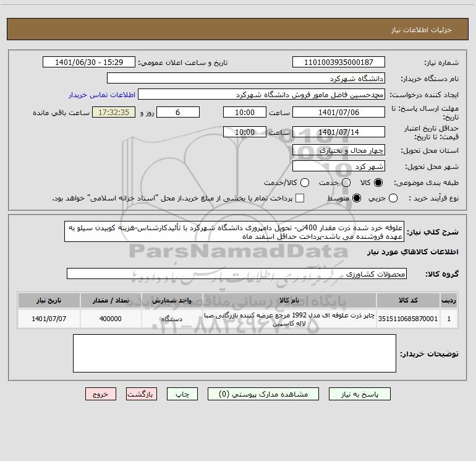Click the buyer name field دانشگاه شهرکرد

pyautogui.click(x=246, y=79)
